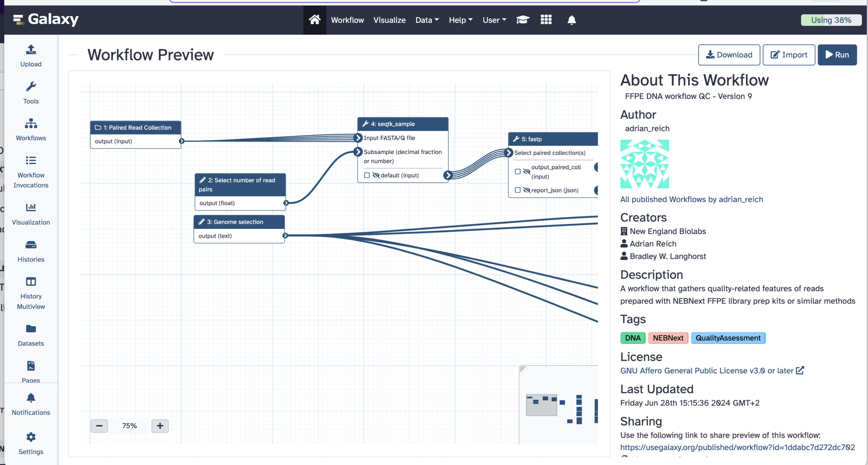Open the GNU Affero General Public License link
868x465 pixels.
pyautogui.click(x=707, y=371)
